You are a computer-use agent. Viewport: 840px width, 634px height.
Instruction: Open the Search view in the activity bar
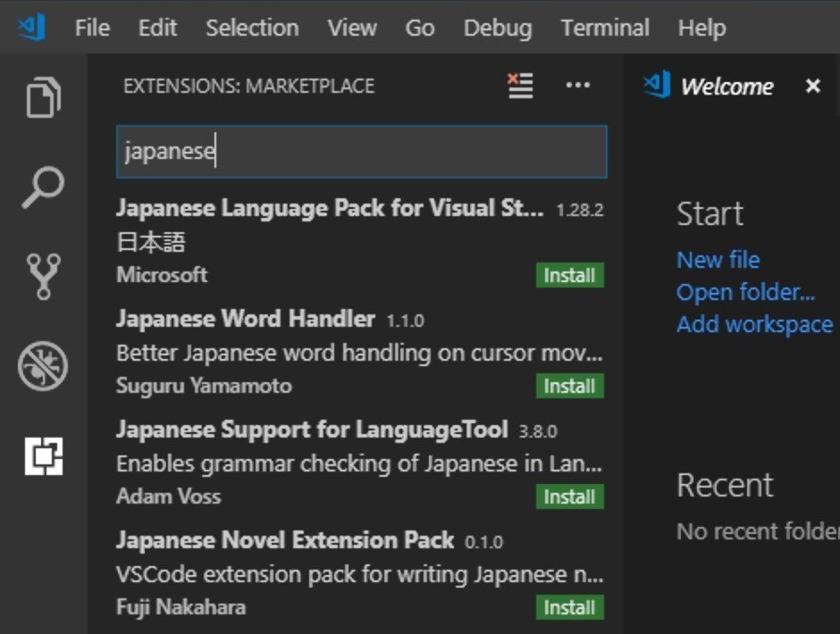pyautogui.click(x=43, y=187)
